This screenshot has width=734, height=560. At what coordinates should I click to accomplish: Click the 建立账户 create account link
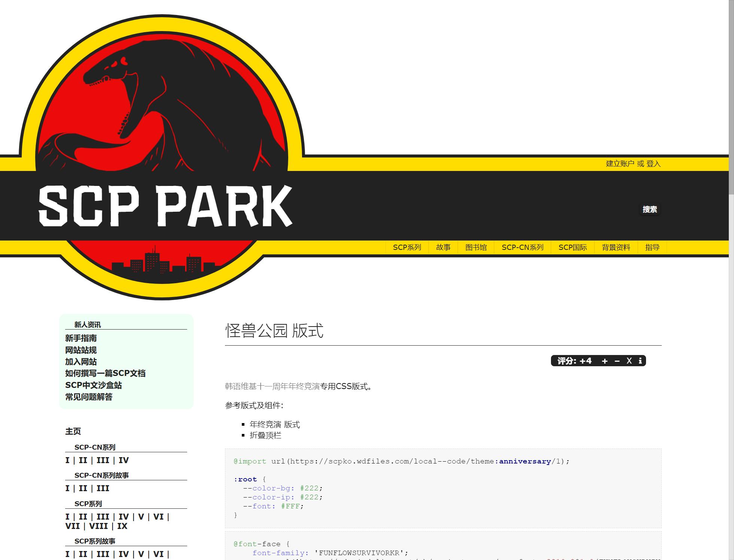click(620, 163)
